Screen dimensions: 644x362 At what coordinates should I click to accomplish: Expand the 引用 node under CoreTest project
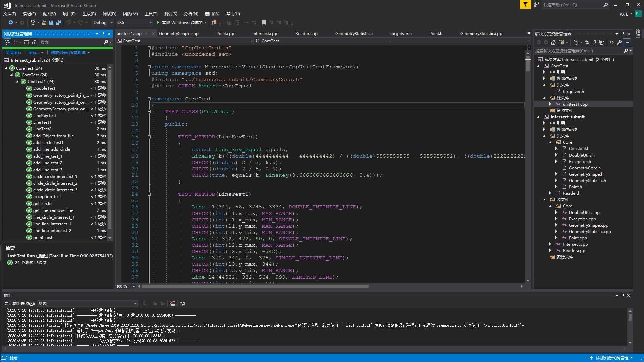pos(544,72)
